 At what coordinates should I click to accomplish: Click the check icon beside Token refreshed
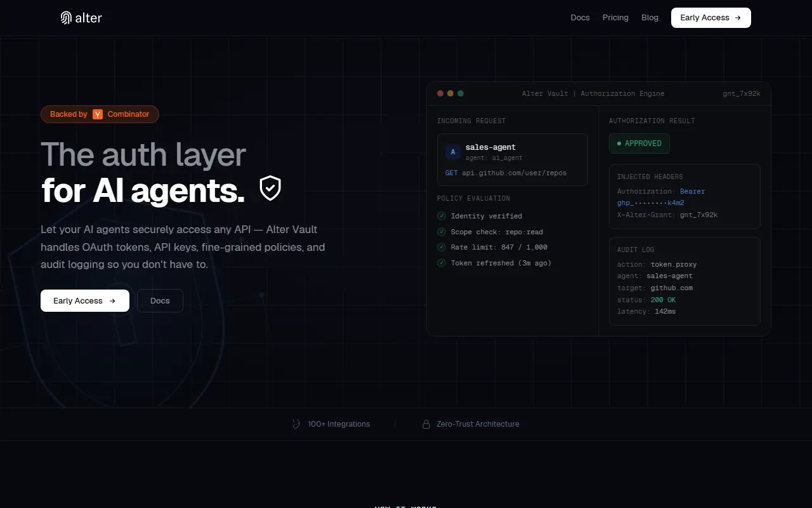442,263
